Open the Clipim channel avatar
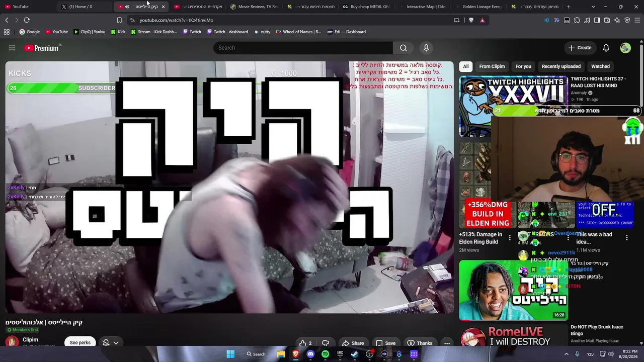This screenshot has height=362, width=644. point(12,342)
